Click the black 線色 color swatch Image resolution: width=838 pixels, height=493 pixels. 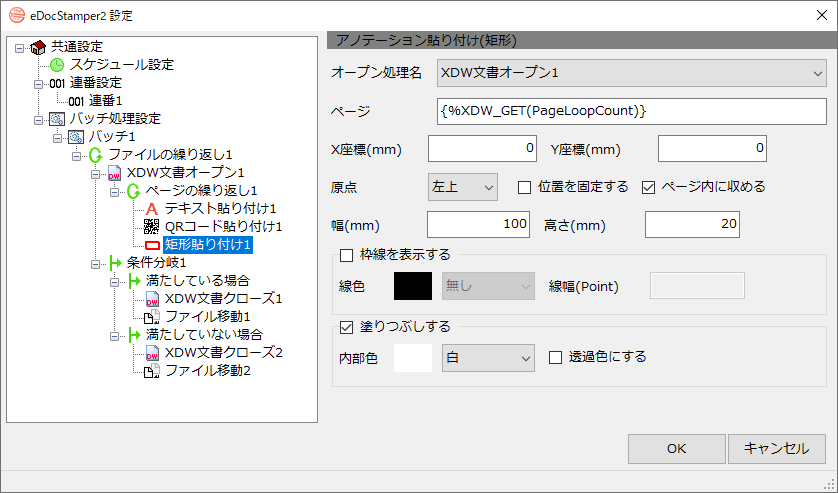(x=413, y=286)
